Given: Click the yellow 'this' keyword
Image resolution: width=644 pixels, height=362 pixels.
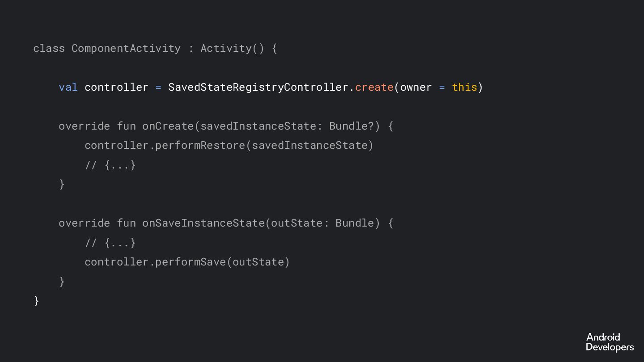Looking at the screenshot, I should pyautogui.click(x=465, y=87).
